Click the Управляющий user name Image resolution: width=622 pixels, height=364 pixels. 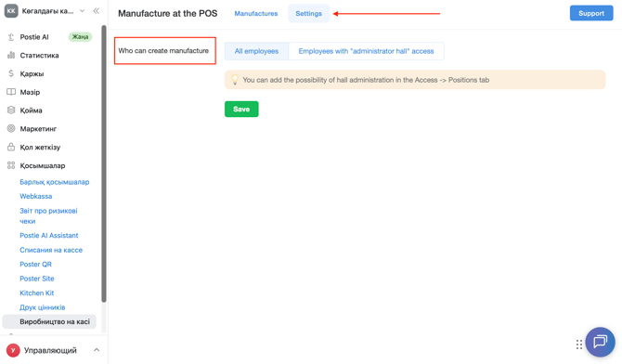tap(50, 350)
